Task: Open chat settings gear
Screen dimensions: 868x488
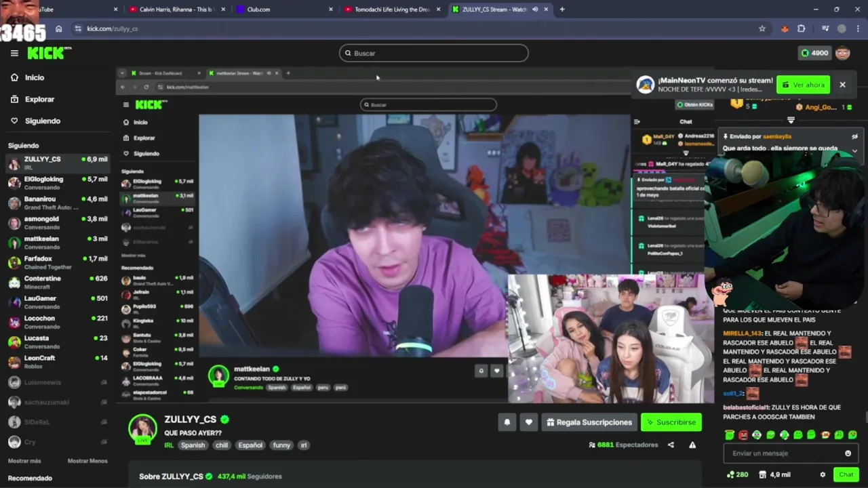Action: pos(823,475)
